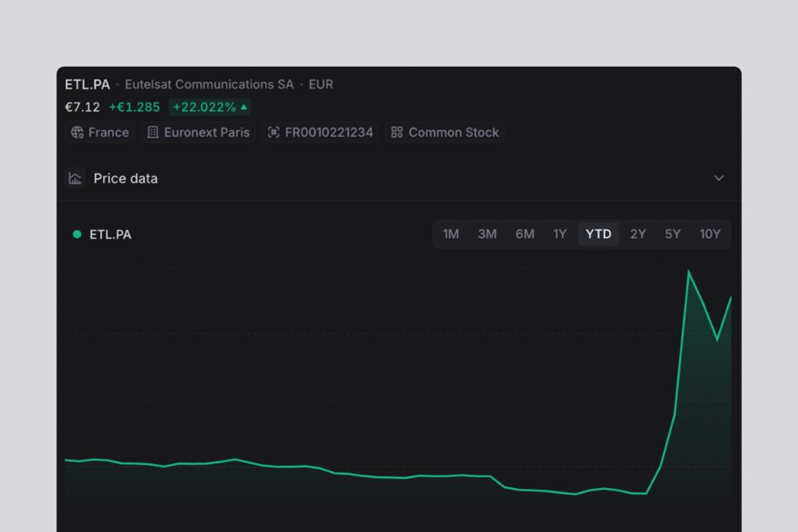Click the globe icon beside France
The height and width of the screenshot is (532, 798).
(77, 132)
